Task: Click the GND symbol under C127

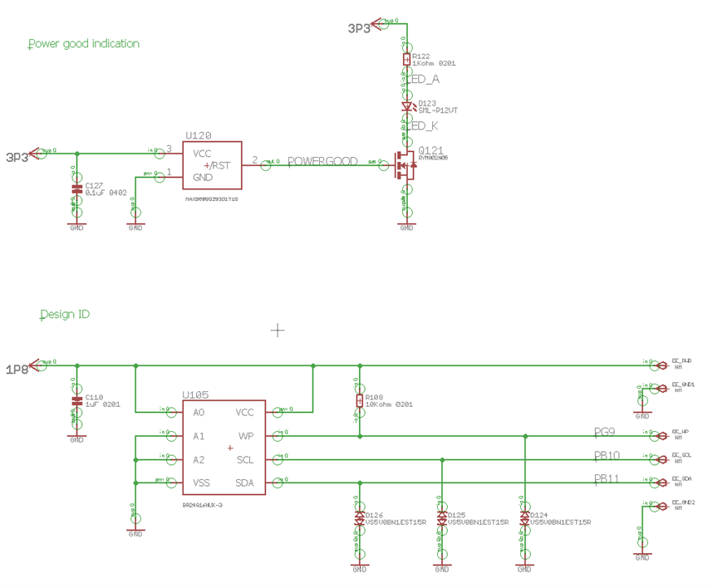Action: click(x=76, y=226)
